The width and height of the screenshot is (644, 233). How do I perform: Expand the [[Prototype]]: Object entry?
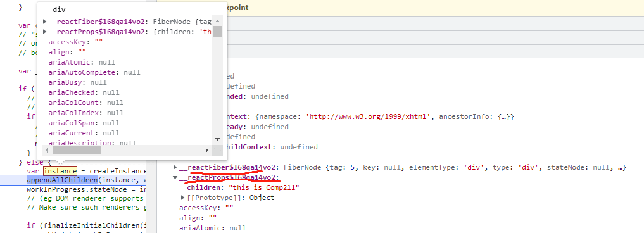pos(183,198)
